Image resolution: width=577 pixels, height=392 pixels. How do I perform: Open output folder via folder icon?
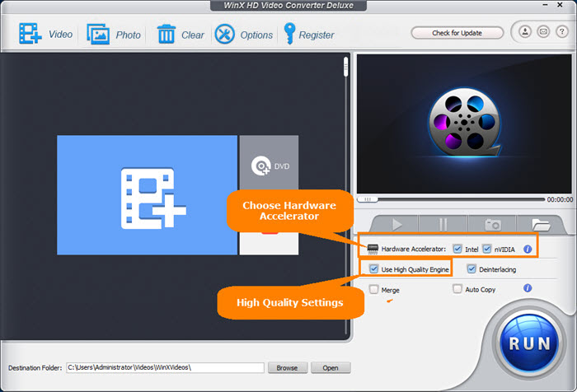[x=540, y=224]
